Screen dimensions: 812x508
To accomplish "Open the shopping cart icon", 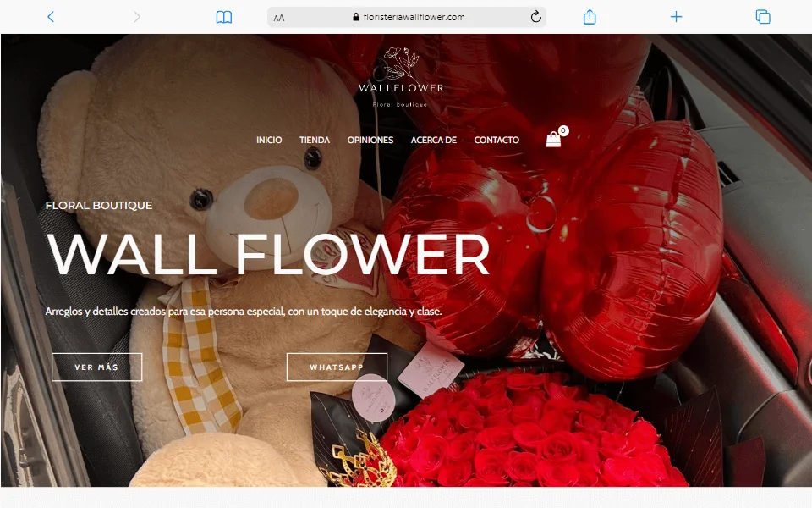I will (554, 138).
